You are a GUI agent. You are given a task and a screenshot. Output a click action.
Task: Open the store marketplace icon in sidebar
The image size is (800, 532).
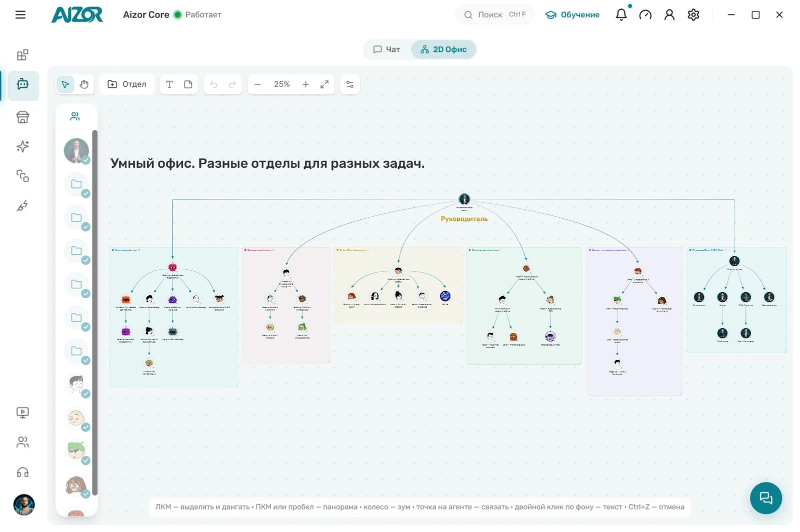pos(22,117)
